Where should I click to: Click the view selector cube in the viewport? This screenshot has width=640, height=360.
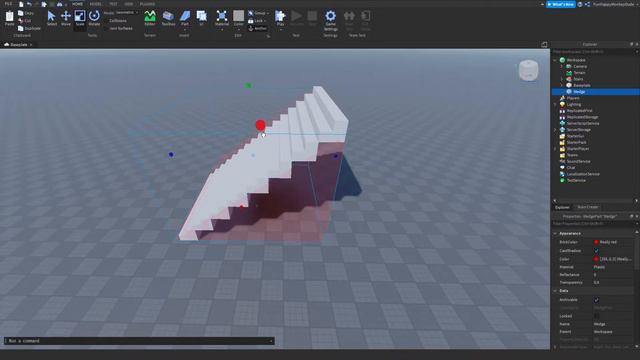[529, 70]
